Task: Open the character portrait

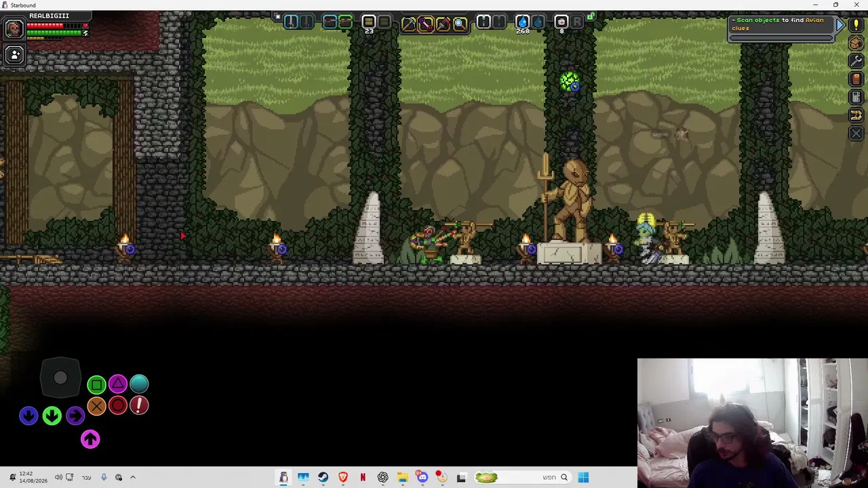Action: [x=14, y=28]
